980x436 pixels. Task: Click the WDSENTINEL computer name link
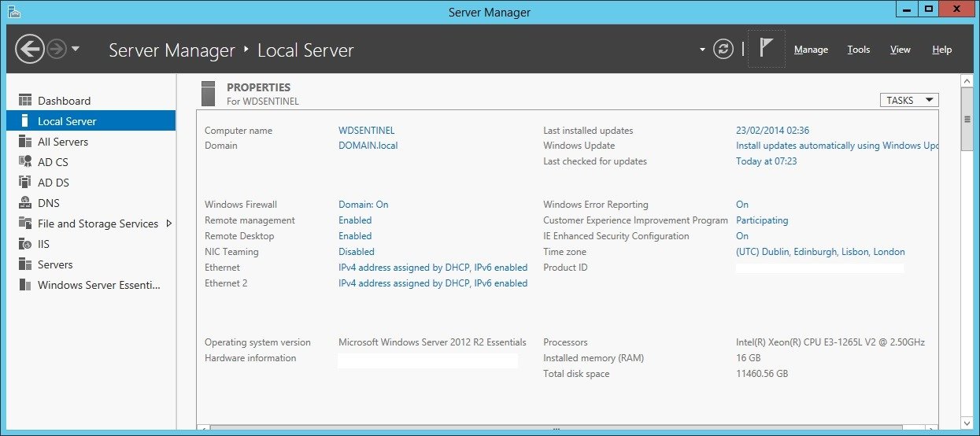point(367,131)
